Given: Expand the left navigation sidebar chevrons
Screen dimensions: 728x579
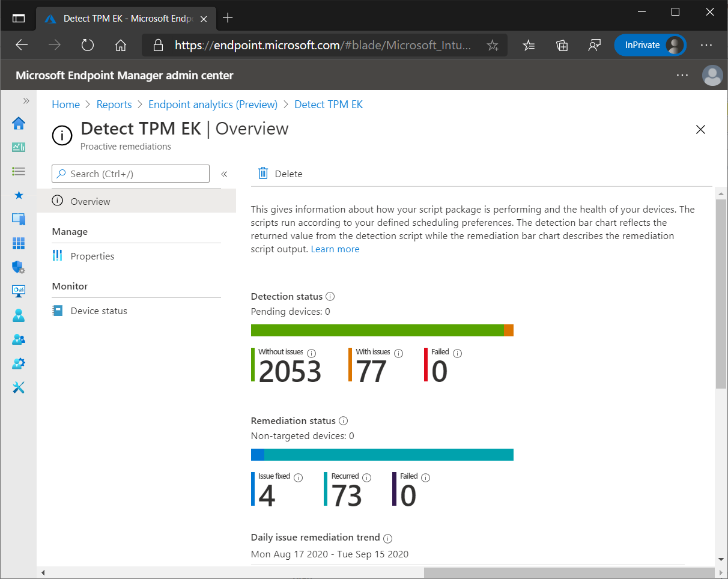Looking at the screenshot, I should click(x=26, y=101).
